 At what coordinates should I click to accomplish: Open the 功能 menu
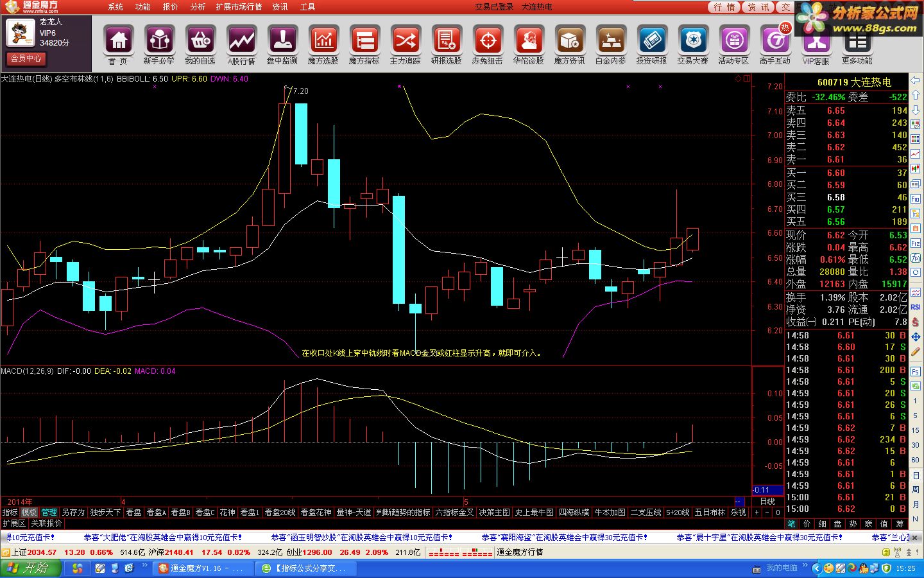pos(143,7)
